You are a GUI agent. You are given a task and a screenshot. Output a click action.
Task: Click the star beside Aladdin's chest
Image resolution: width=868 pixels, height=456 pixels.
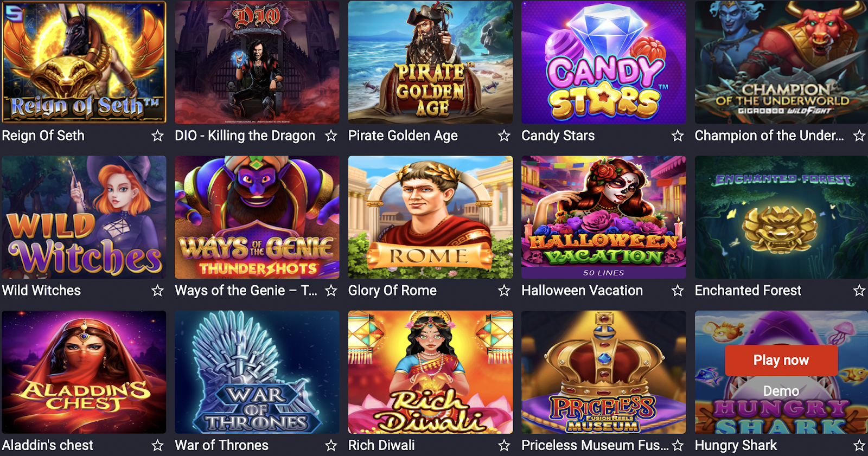[x=157, y=446]
